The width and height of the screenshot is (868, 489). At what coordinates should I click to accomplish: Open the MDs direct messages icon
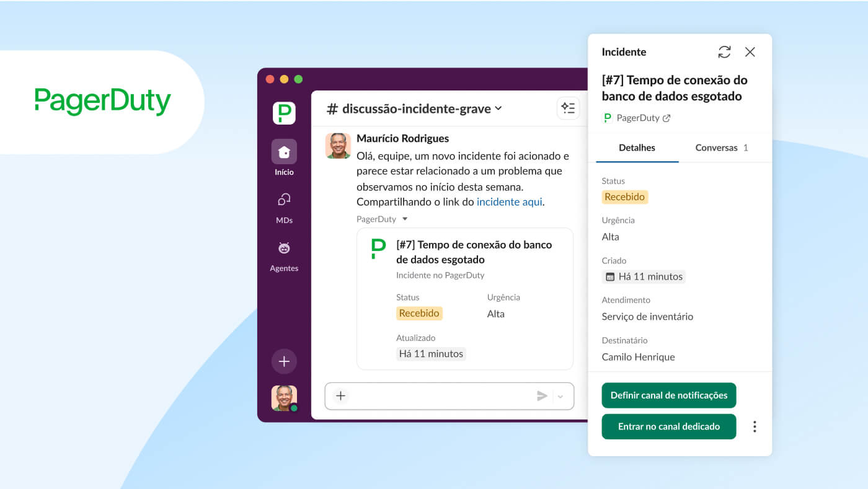(x=284, y=200)
